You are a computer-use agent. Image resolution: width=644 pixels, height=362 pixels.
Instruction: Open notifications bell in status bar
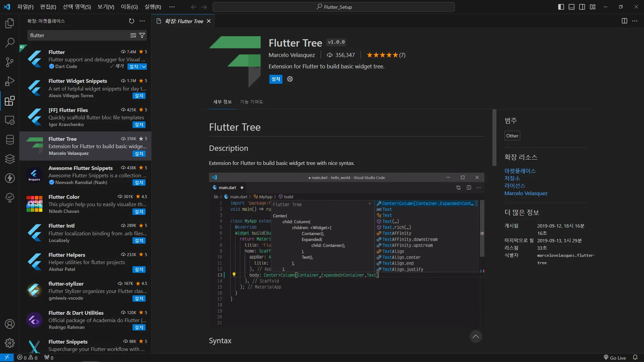tap(635, 358)
